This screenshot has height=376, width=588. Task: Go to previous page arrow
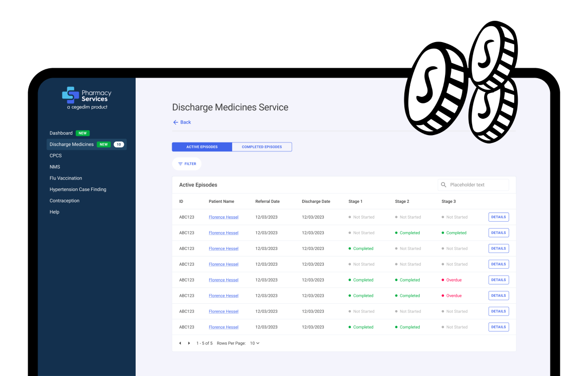click(x=180, y=343)
